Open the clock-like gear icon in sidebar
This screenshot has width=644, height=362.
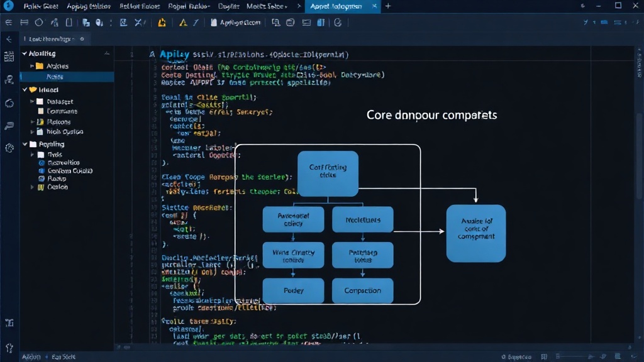pos(9,148)
